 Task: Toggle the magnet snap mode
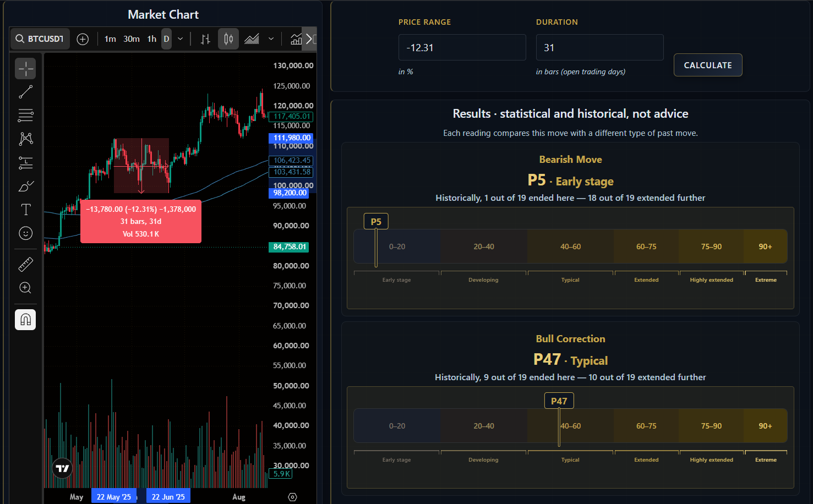(x=25, y=320)
